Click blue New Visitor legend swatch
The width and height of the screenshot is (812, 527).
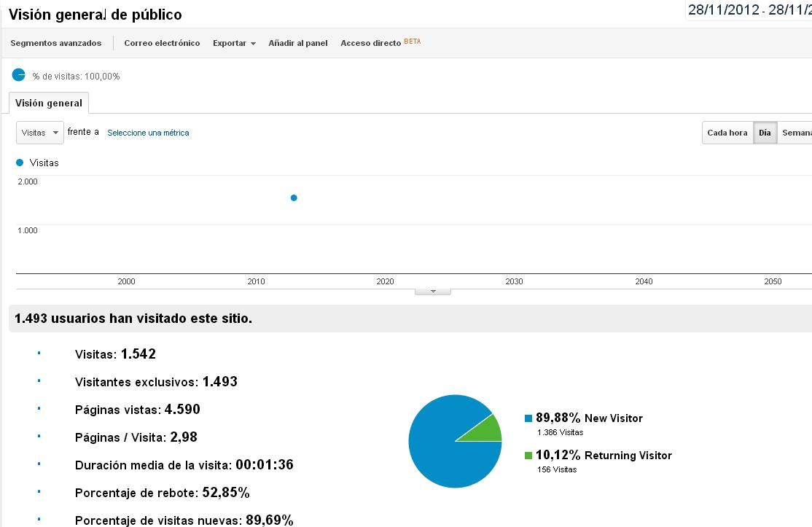pyautogui.click(x=528, y=418)
